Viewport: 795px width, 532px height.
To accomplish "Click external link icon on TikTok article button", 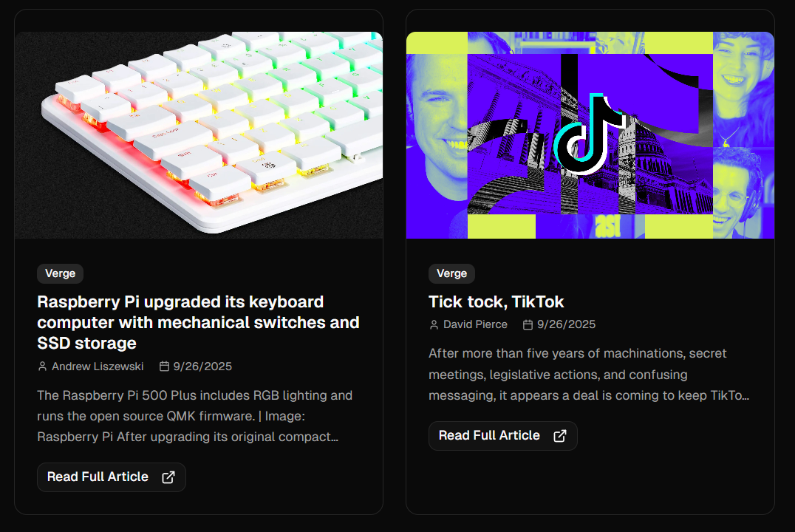I will click(x=560, y=436).
